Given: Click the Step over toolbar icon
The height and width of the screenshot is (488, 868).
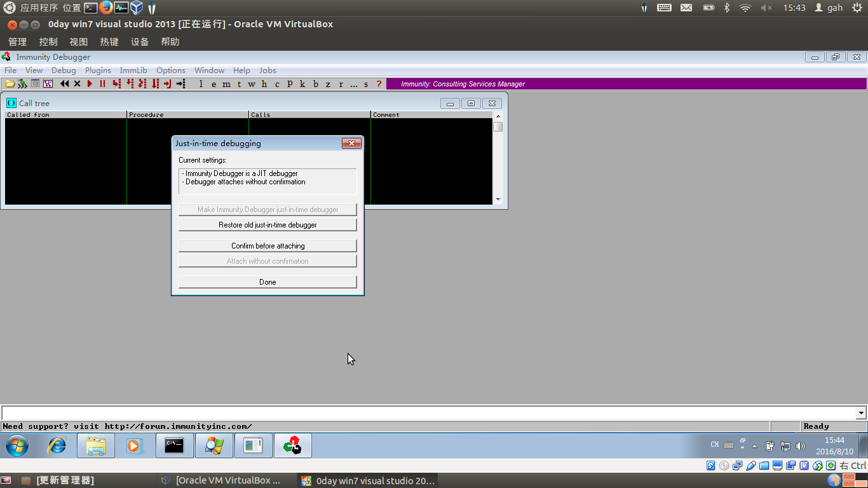Looking at the screenshot, I should click(x=130, y=84).
